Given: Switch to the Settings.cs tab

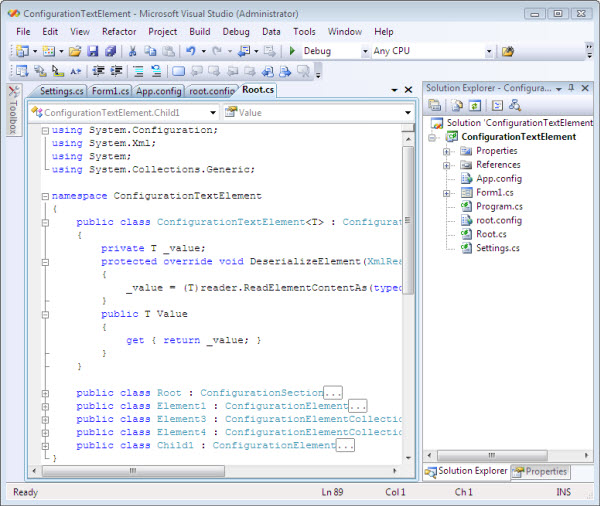Looking at the screenshot, I should click(62, 91).
